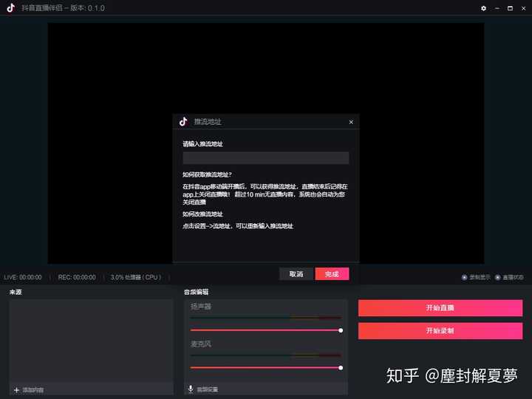Minimize the Douyin live companion window

[497, 8]
